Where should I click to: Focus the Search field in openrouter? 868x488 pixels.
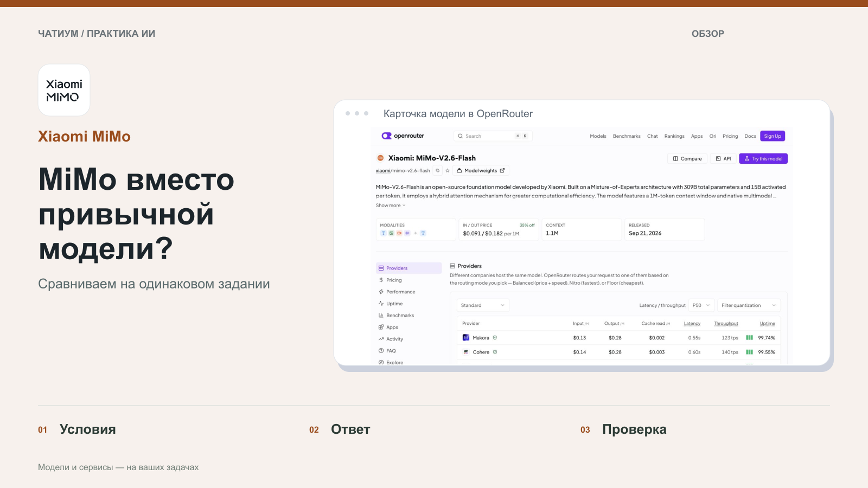493,136
